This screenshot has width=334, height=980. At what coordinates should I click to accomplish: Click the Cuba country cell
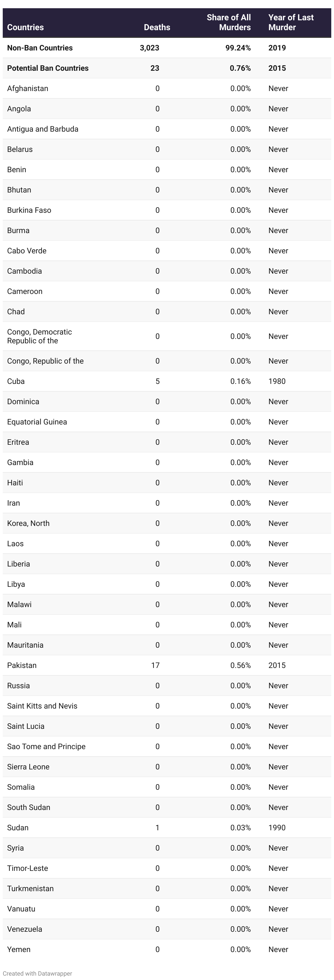[16, 381]
